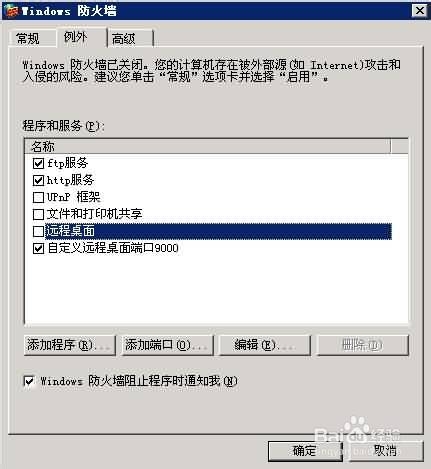431x469 pixels.
Task: Uncheck 自定义远程桌面端口9000 checkbox
Action: point(38,248)
